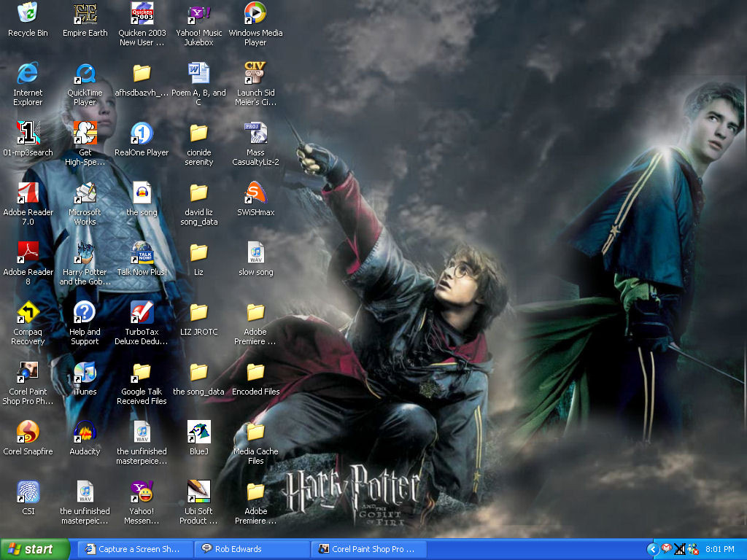747x560 pixels.
Task: Switch to the "Rob Edwards" taskbar window
Action: (250, 549)
